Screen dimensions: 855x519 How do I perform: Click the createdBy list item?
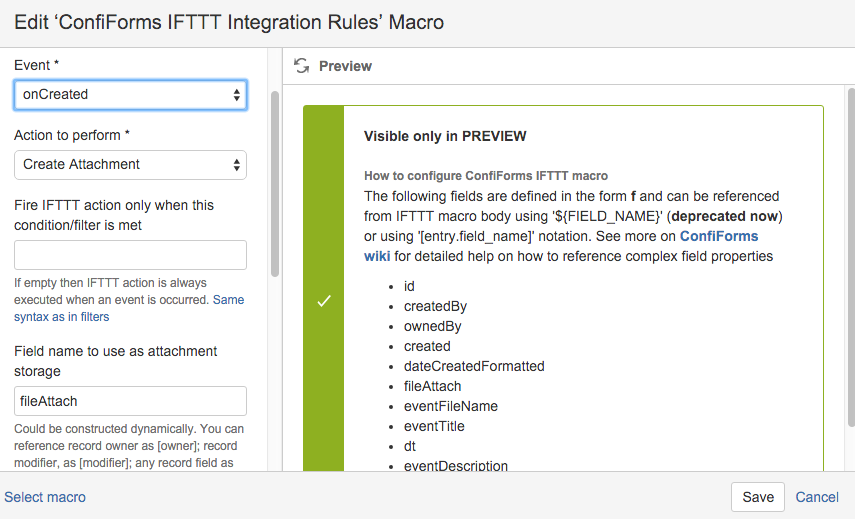pyautogui.click(x=435, y=306)
